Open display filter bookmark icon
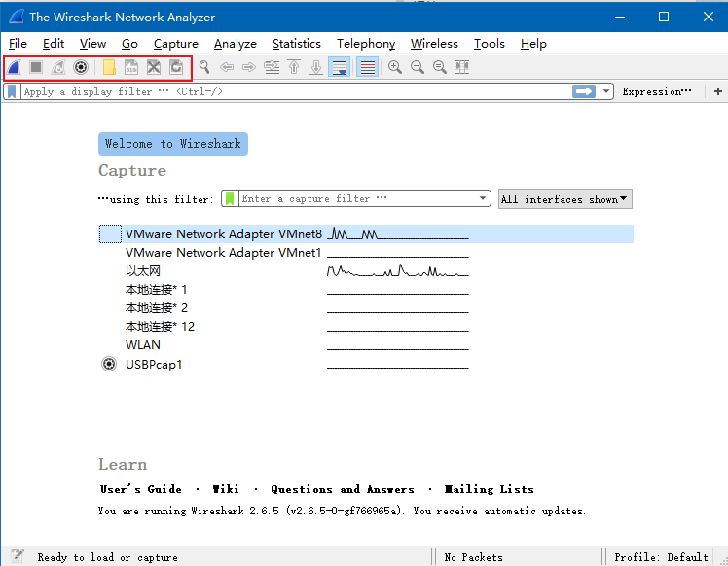 click(12, 91)
